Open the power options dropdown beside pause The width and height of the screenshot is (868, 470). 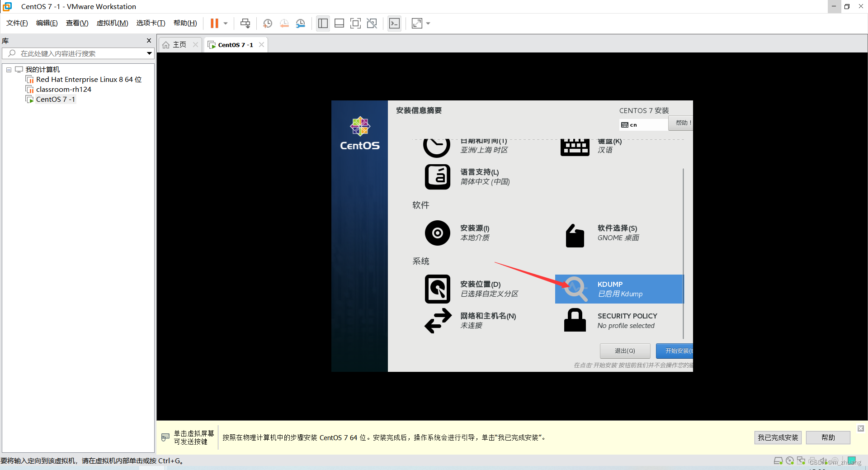coord(226,24)
